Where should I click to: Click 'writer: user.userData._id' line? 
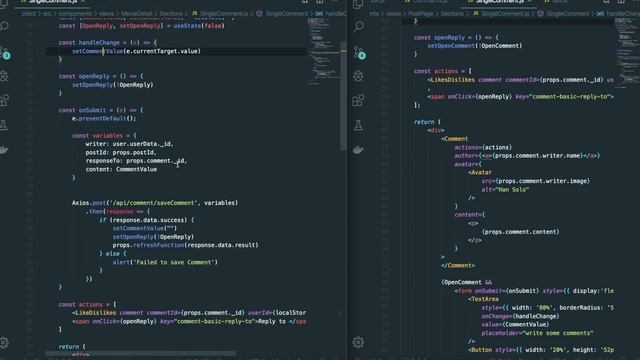point(129,144)
